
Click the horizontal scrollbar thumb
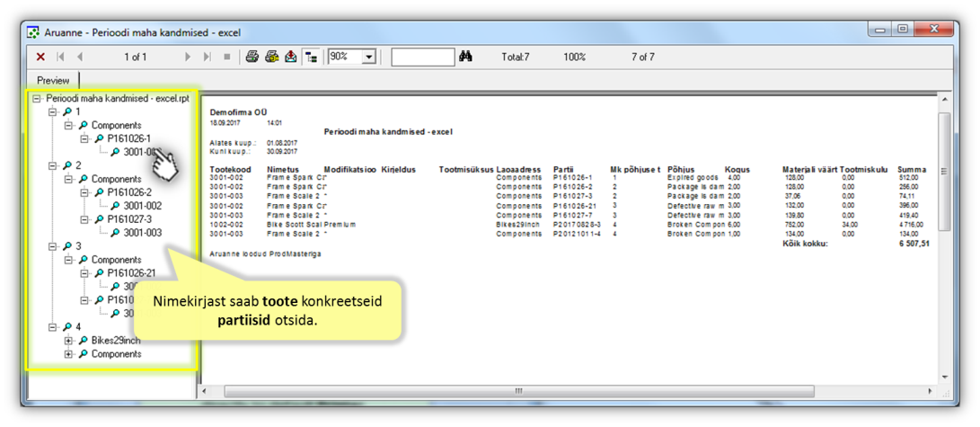pyautogui.click(x=519, y=391)
